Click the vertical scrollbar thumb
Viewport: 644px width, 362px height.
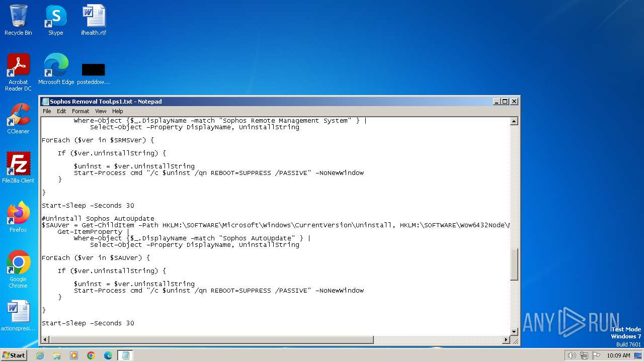514,264
